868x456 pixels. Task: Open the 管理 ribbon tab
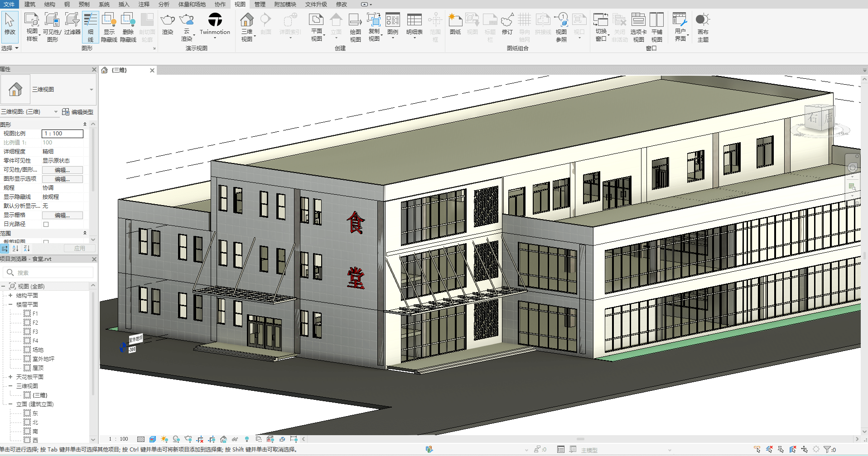(260, 4)
